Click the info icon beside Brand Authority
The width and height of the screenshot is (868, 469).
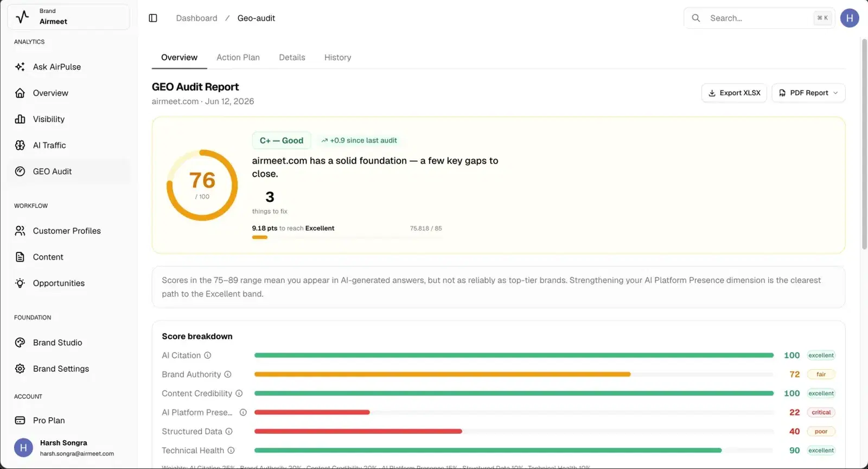tap(228, 375)
